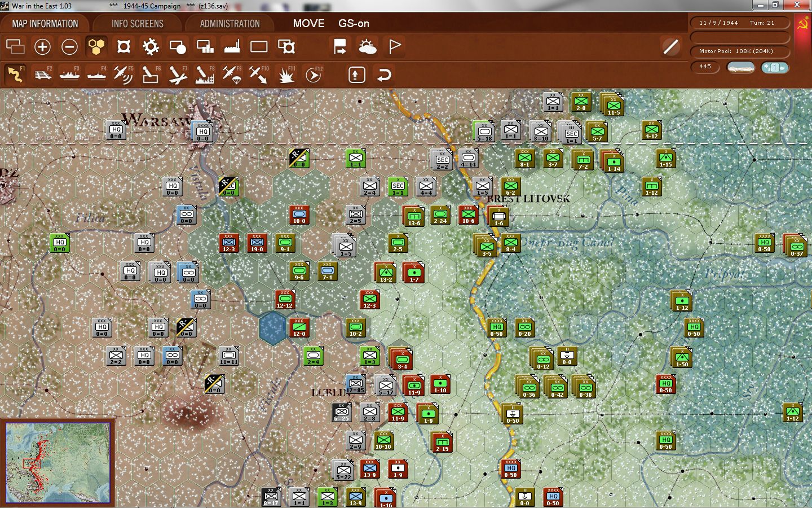Viewport: 812px width, 508px height.
Task: Zoom in with the plus icon
Action: 42,46
